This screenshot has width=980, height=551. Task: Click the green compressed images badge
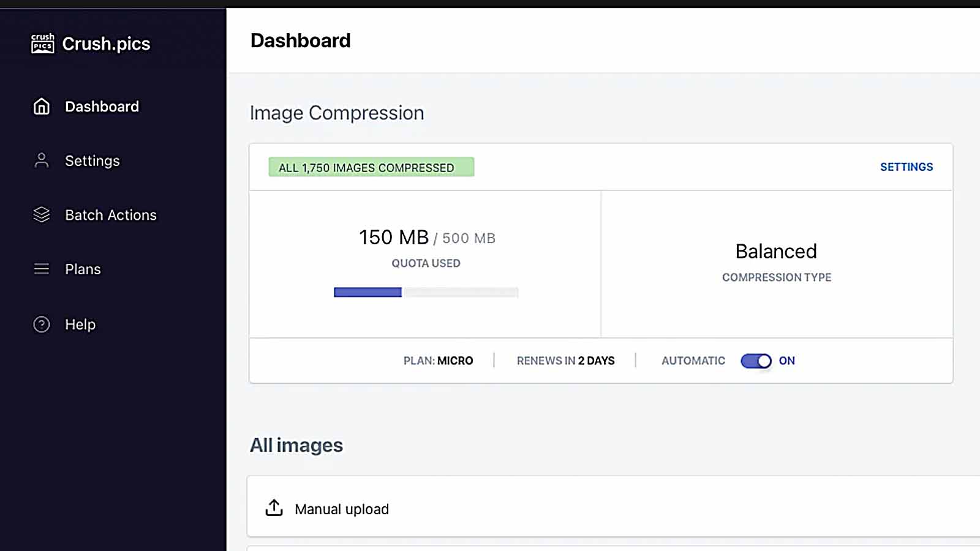(370, 167)
